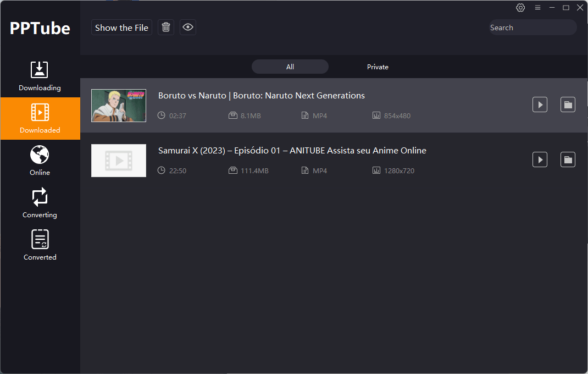
Task: Delete selected downloads with trash icon
Action: (165, 27)
